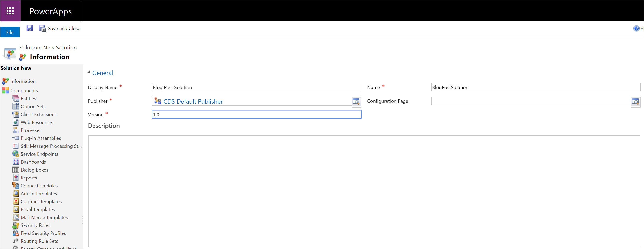This screenshot has height=249, width=644.
Task: Open CDS Default Publisher link
Action: point(193,101)
